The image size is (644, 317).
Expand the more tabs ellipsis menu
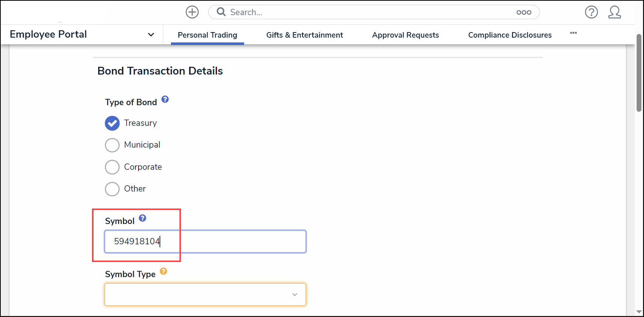tap(573, 33)
